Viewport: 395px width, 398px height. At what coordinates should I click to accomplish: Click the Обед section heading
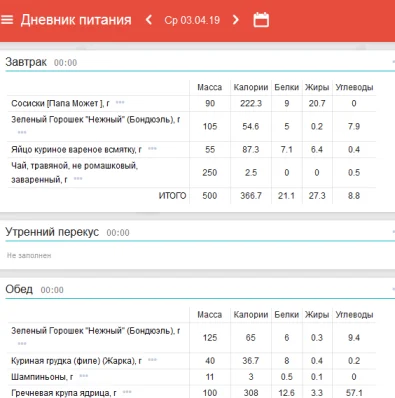[x=19, y=289]
